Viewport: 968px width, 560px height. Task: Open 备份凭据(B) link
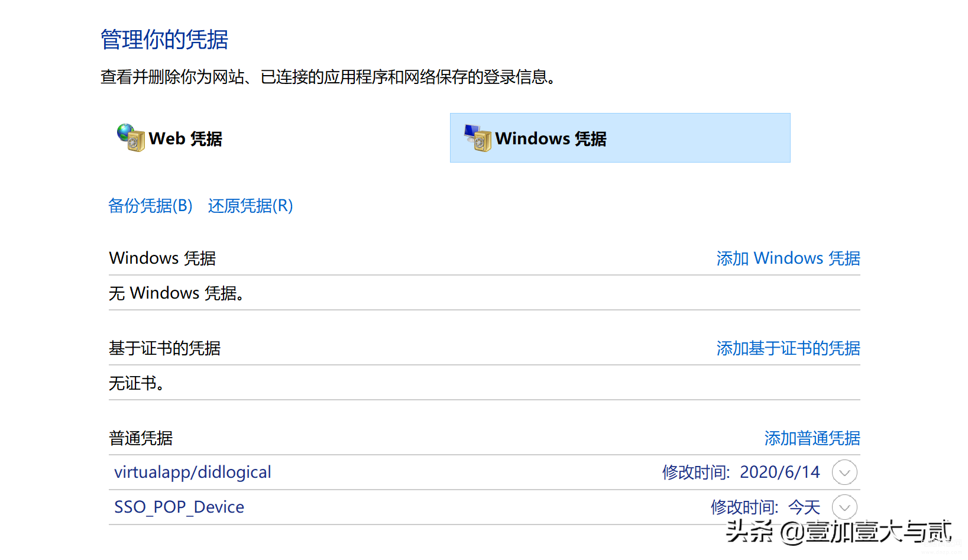(x=150, y=206)
